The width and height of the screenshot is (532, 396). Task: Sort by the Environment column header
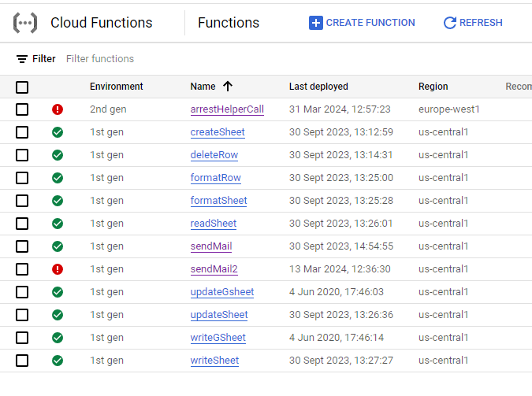point(117,87)
